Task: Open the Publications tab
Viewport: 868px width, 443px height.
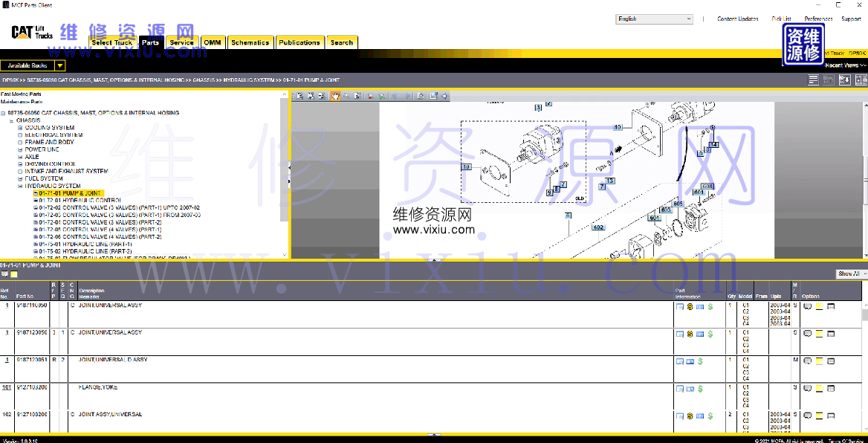Action: tap(299, 43)
